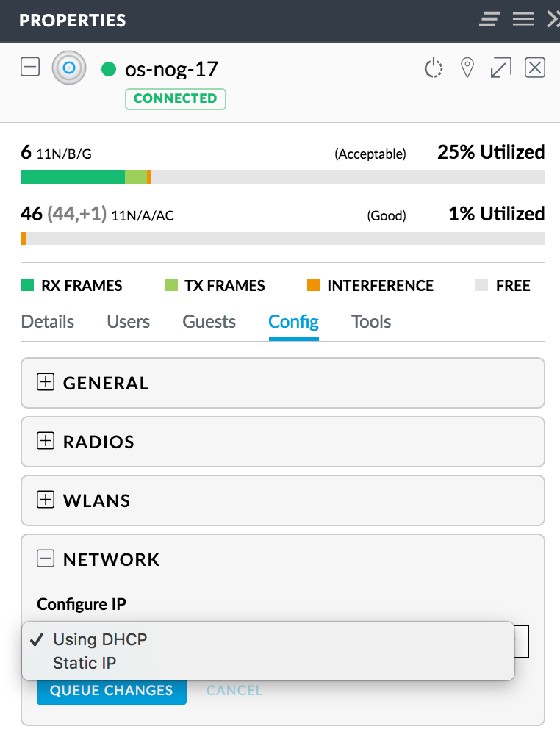Expand the General section
Screen dimensions: 560x729
(46, 382)
